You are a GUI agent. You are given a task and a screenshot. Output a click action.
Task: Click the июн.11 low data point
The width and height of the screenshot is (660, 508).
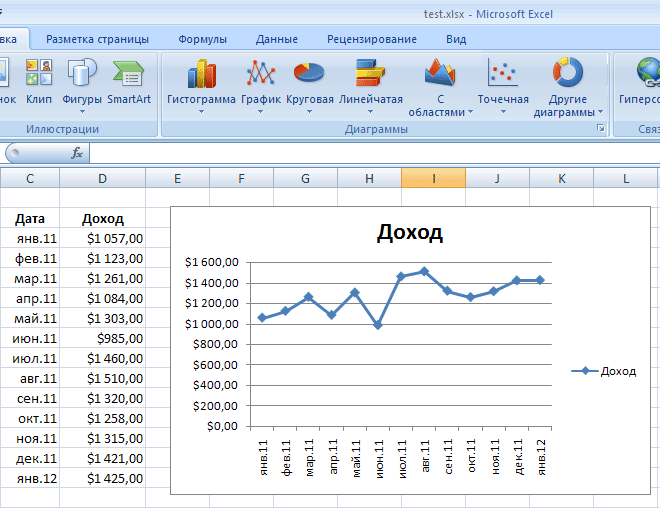(x=378, y=325)
